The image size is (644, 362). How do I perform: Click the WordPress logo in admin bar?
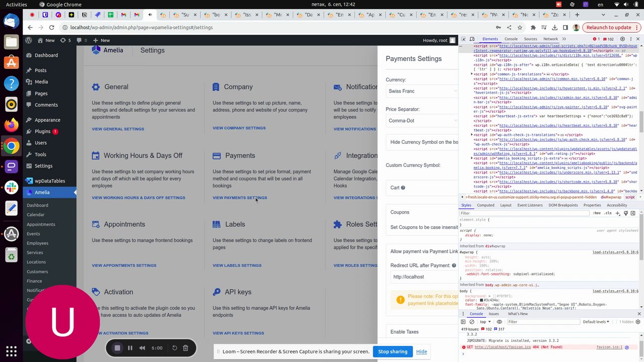point(29,40)
